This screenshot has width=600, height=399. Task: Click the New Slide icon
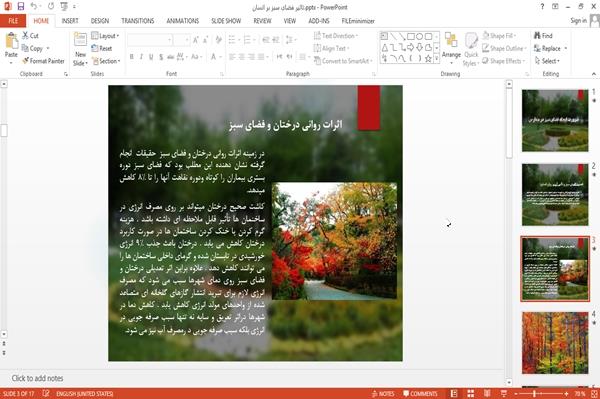80,40
